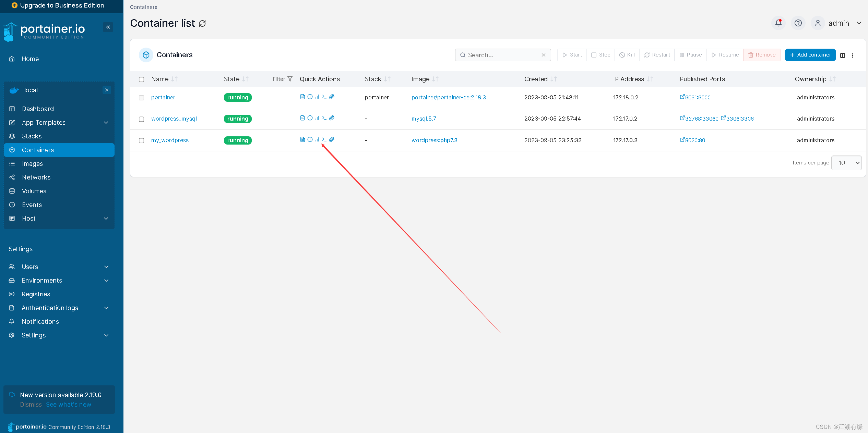Click attach icon for wordpress_mysql container
The image size is (868, 433).
click(332, 118)
